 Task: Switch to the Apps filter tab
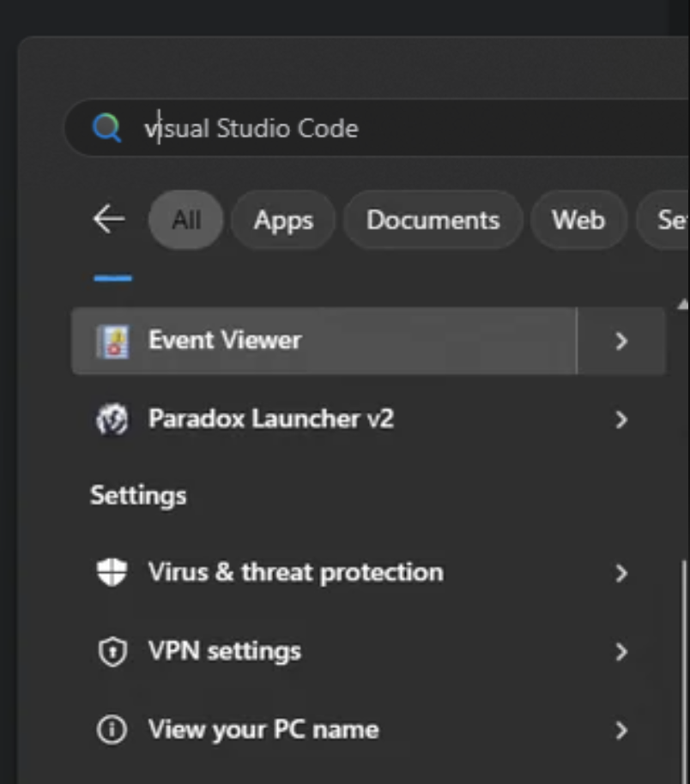(x=283, y=220)
